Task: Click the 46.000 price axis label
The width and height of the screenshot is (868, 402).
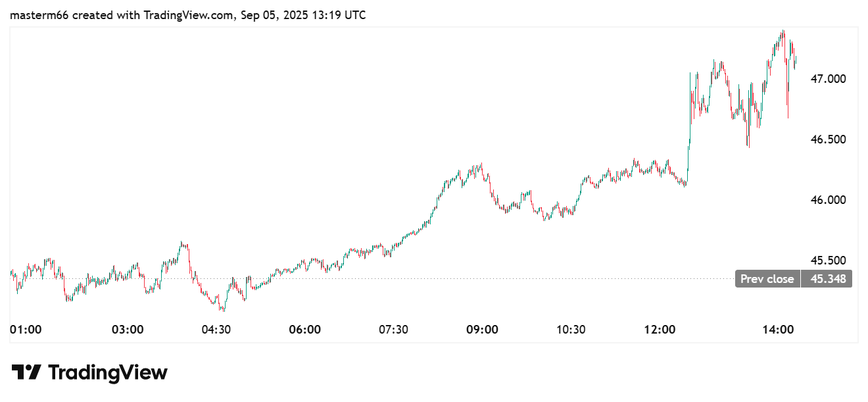Action: 827,200
